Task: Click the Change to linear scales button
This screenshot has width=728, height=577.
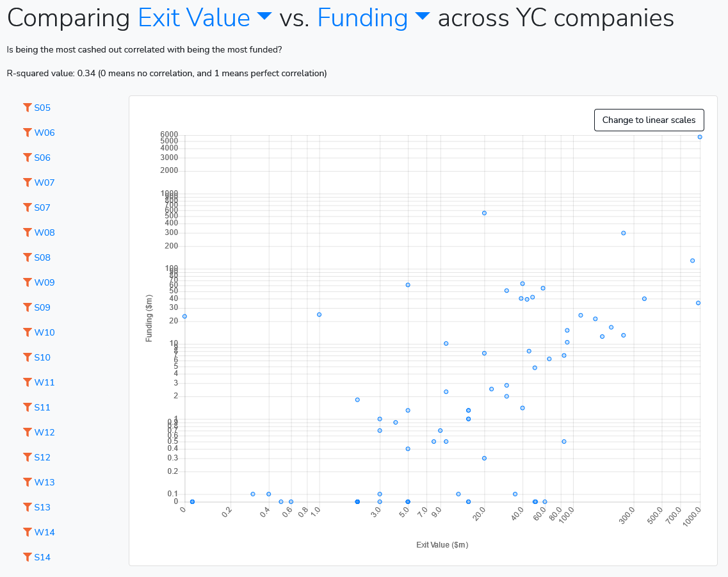Action: click(x=649, y=120)
